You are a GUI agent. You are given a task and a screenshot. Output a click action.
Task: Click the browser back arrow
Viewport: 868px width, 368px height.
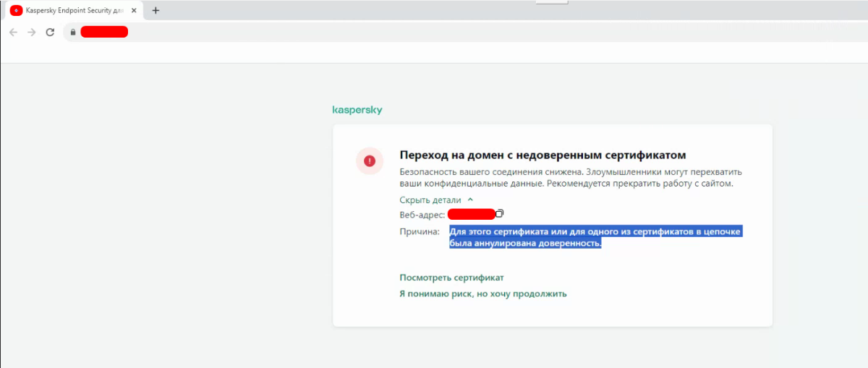click(14, 33)
